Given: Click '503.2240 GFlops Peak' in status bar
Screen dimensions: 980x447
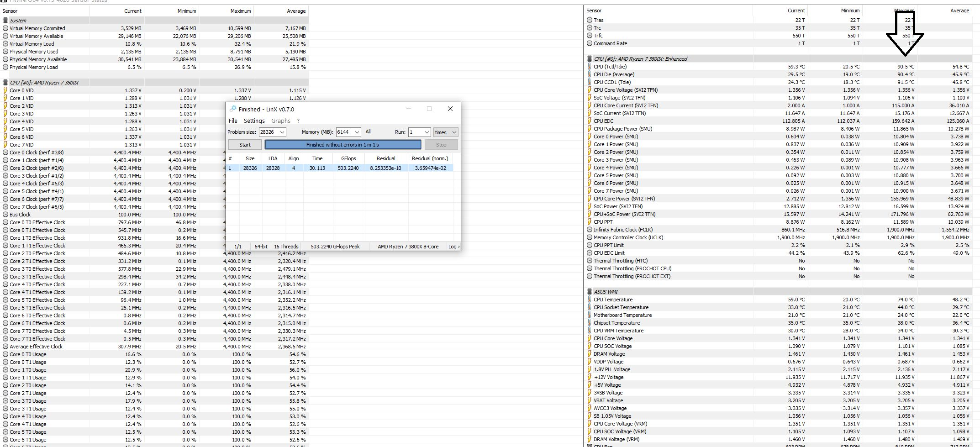Looking at the screenshot, I should (x=335, y=247).
